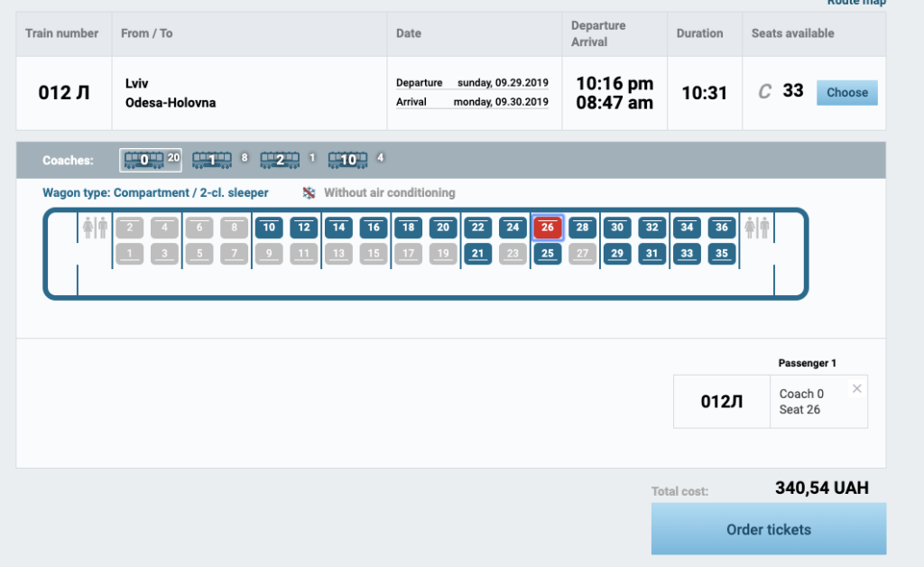This screenshot has width=924, height=567.
Task: Click the left restroom icon in wagon
Action: coord(95,228)
